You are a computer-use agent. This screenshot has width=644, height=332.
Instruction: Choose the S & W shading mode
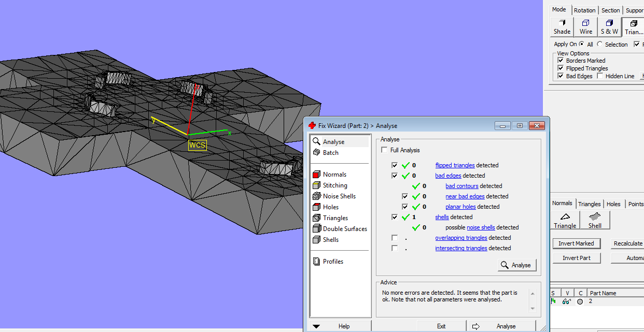click(609, 27)
